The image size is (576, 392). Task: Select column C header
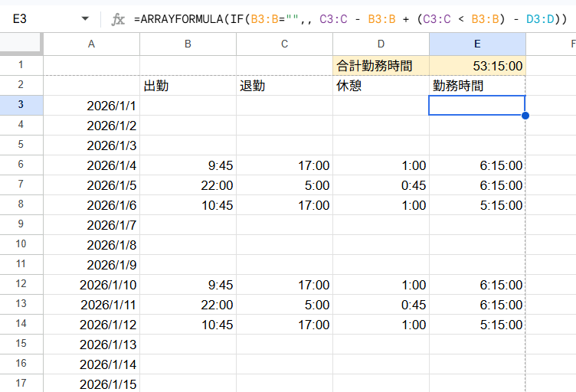point(285,44)
